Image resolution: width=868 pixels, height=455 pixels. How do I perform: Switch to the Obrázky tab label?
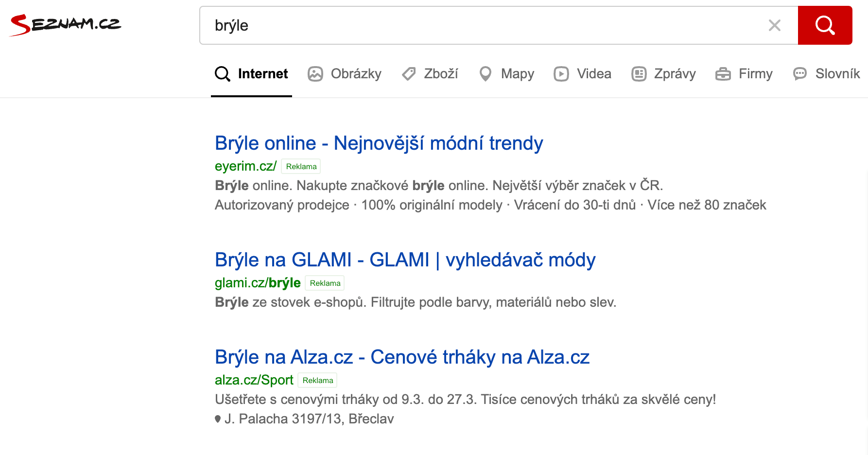356,74
